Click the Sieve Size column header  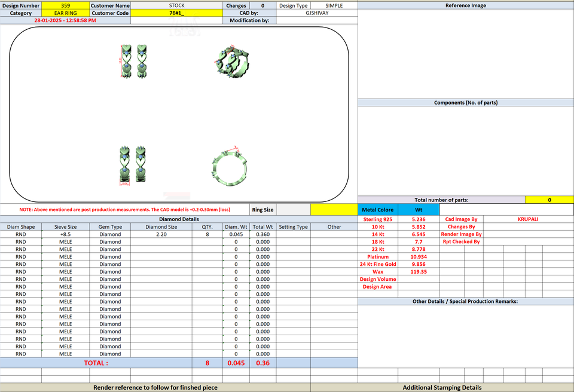pos(66,227)
